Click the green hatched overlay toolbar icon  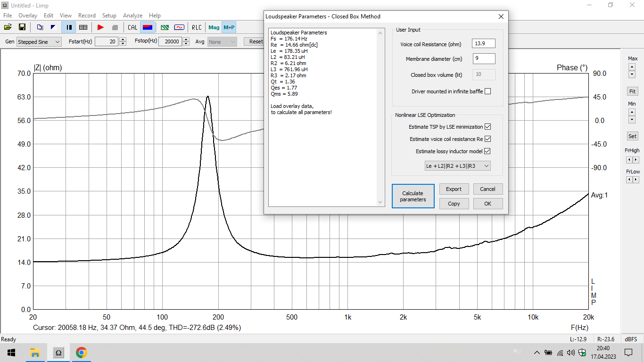tap(165, 27)
